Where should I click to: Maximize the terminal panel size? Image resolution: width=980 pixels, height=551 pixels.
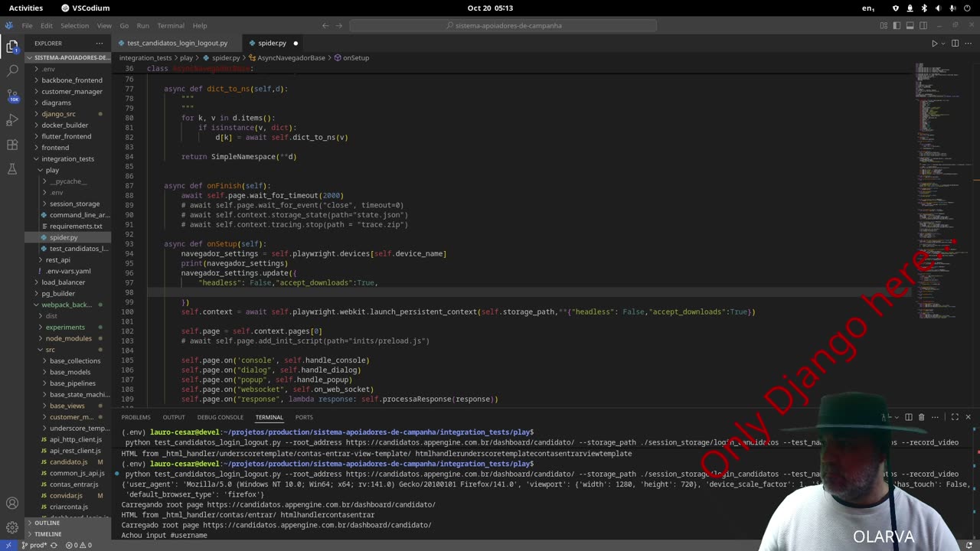coord(955,417)
